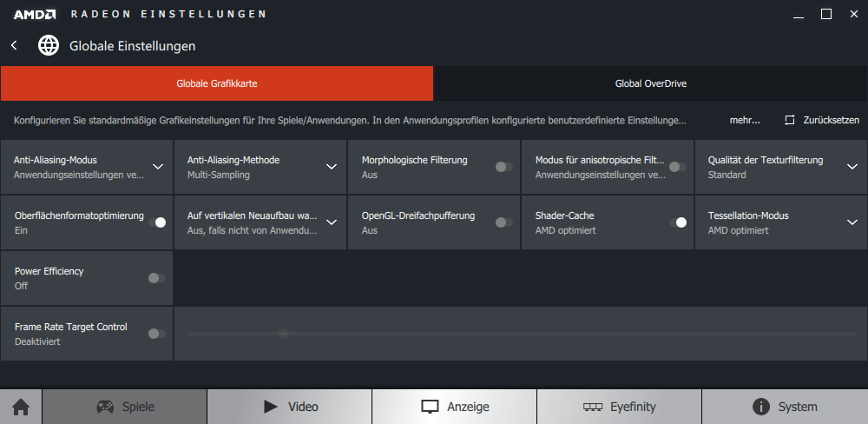
Task: Open the Video section label
Action: point(303,407)
